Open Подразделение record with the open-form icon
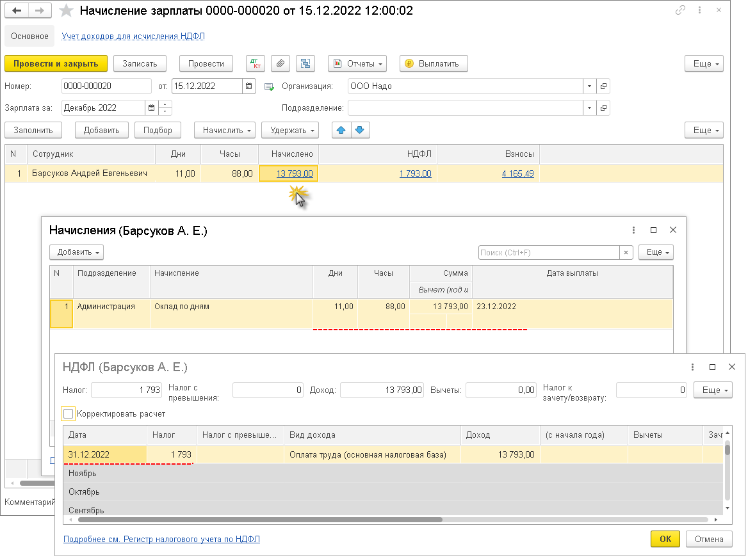 coord(603,108)
